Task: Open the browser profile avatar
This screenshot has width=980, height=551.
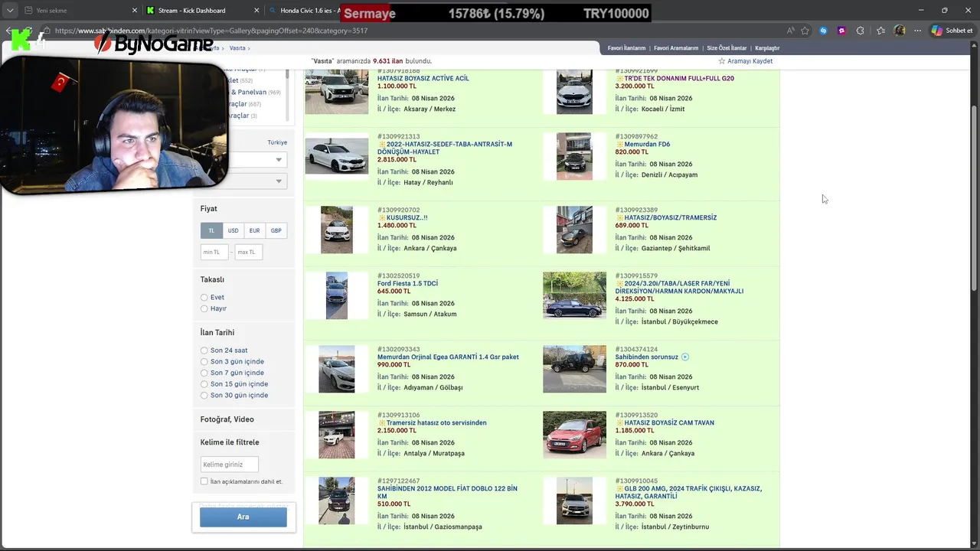Action: (x=900, y=31)
